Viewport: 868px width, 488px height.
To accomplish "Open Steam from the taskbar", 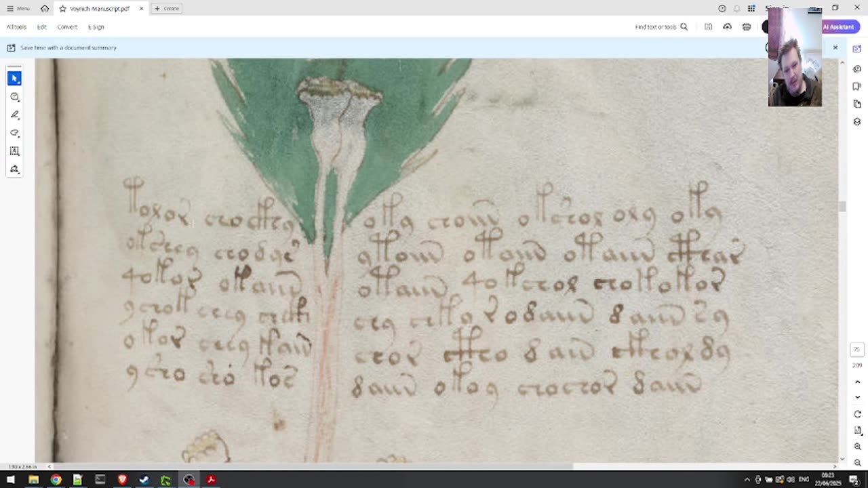I will 144,480.
